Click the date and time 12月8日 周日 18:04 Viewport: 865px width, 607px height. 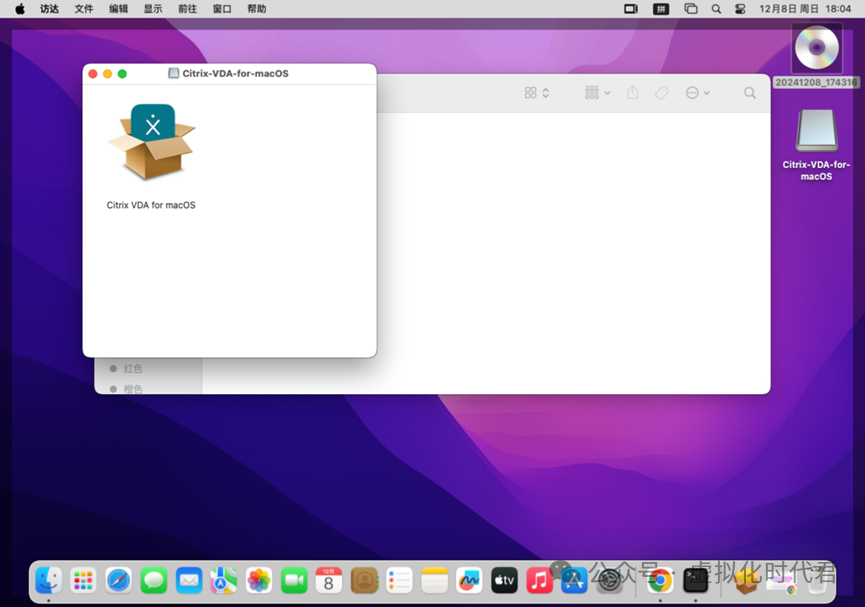(x=805, y=9)
